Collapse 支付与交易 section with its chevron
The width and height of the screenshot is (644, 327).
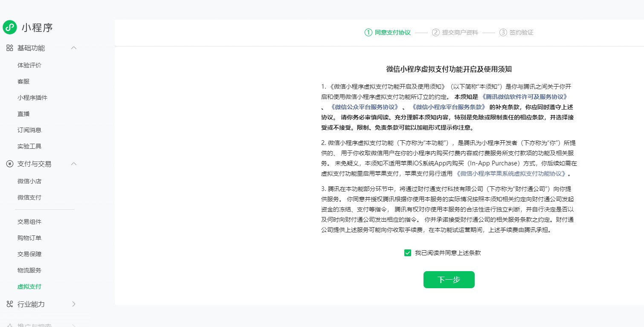[74, 164]
